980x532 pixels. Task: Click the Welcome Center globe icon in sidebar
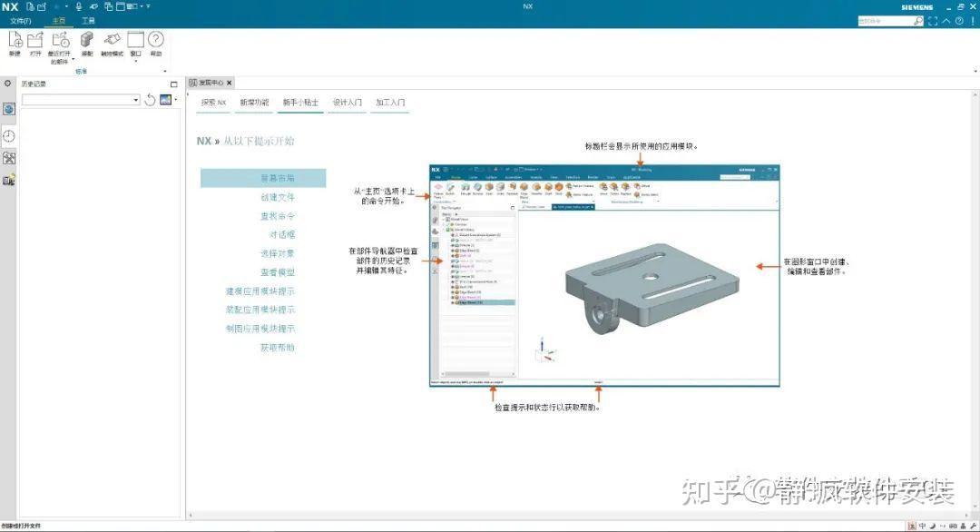(8, 108)
